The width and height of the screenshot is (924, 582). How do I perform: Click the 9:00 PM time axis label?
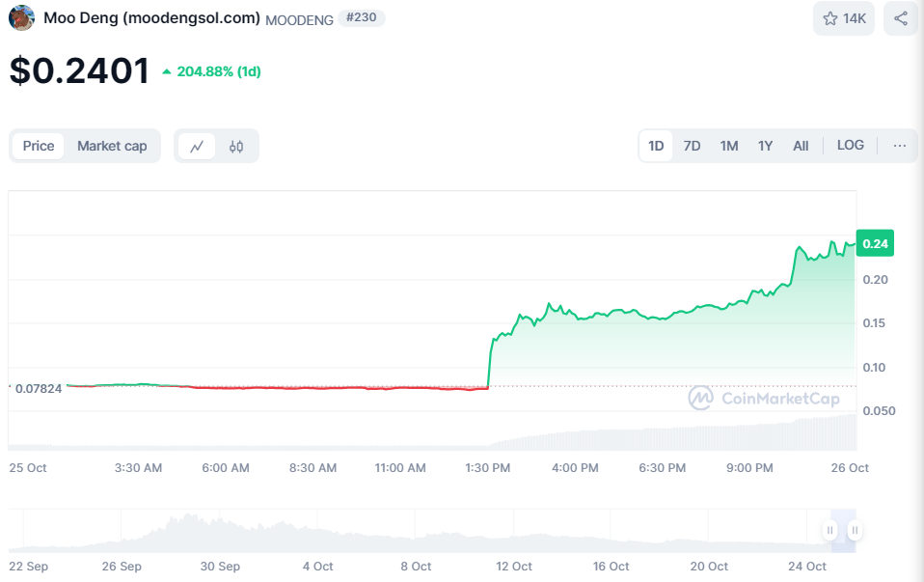pyautogui.click(x=749, y=467)
